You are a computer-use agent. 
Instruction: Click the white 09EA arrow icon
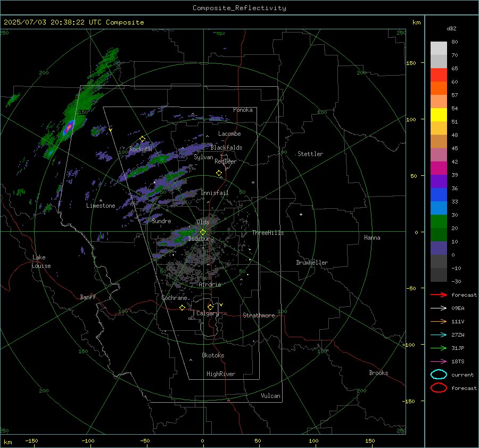click(439, 308)
